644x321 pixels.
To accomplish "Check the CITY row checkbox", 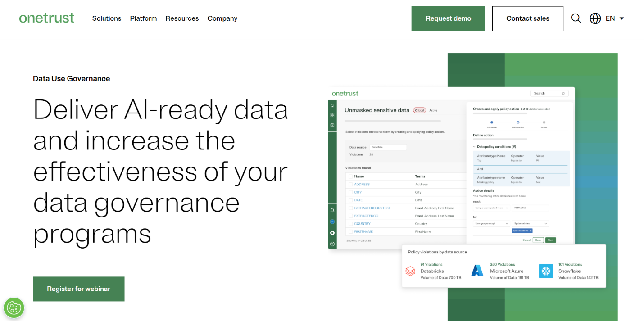I will 350,192.
